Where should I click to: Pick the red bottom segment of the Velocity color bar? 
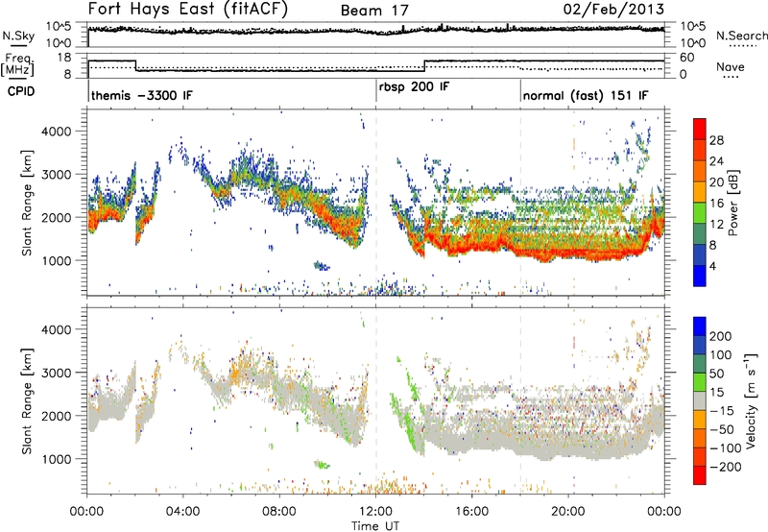[700, 475]
